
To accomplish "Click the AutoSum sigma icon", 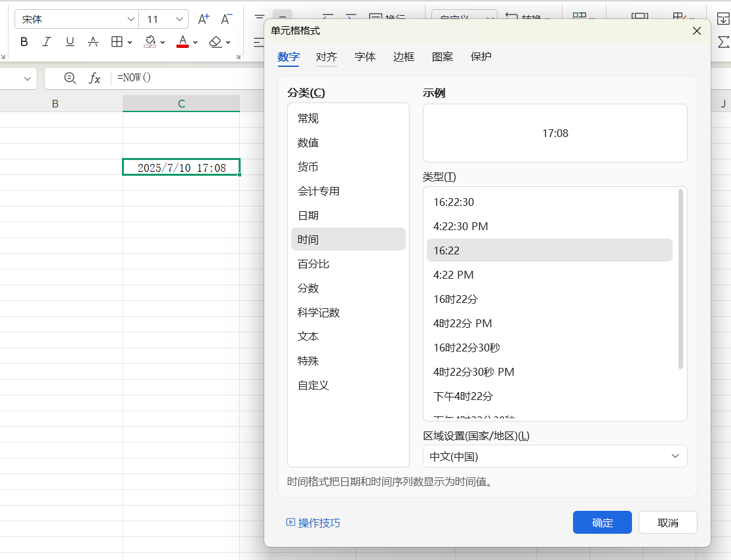I will pos(723,41).
